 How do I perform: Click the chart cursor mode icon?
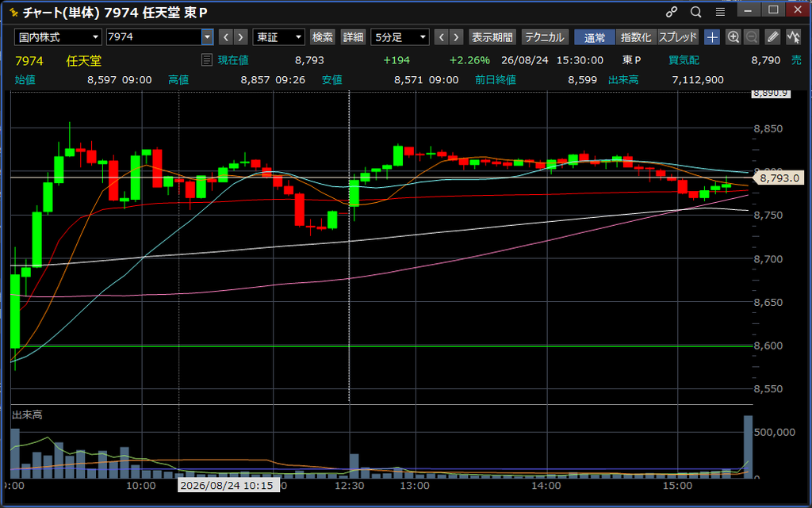click(x=793, y=37)
